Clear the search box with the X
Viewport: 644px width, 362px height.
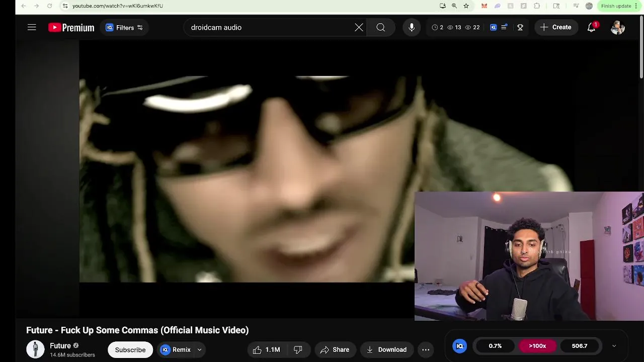(x=359, y=28)
